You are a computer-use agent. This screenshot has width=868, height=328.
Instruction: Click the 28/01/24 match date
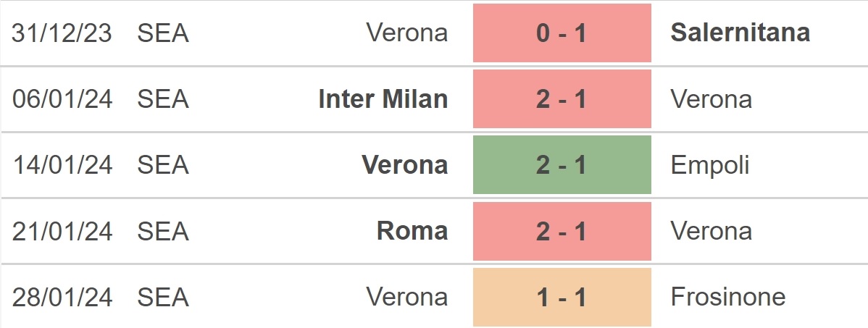62,297
